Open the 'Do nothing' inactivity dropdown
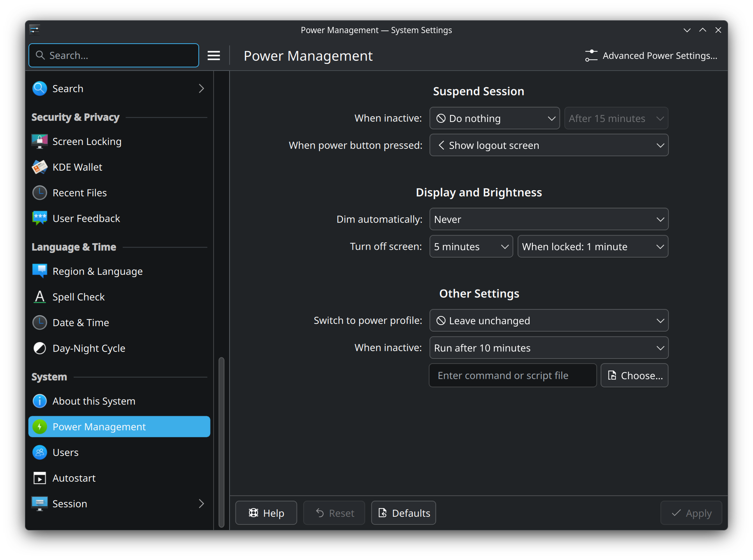This screenshot has height=560, width=753. coord(494,118)
